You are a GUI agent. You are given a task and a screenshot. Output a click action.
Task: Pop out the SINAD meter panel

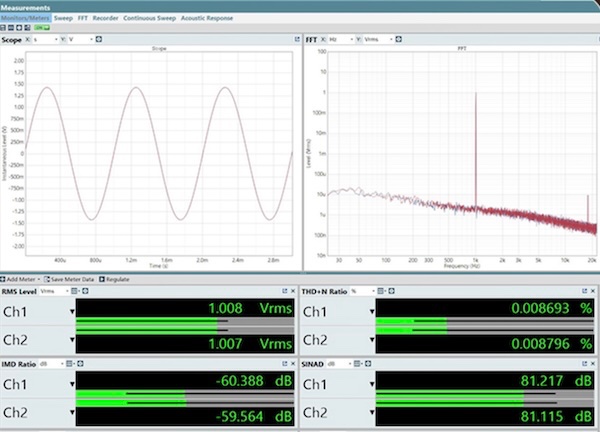click(x=584, y=364)
